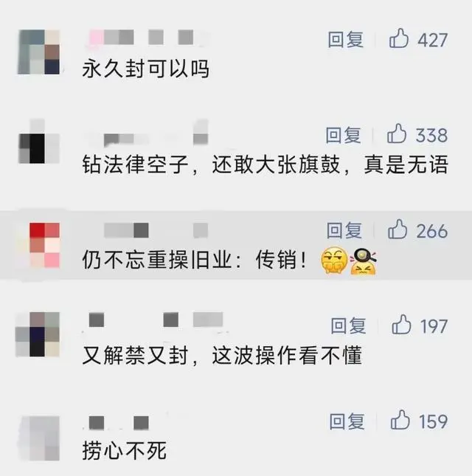Reply to 又解禁又封 comment

pyautogui.click(x=348, y=325)
